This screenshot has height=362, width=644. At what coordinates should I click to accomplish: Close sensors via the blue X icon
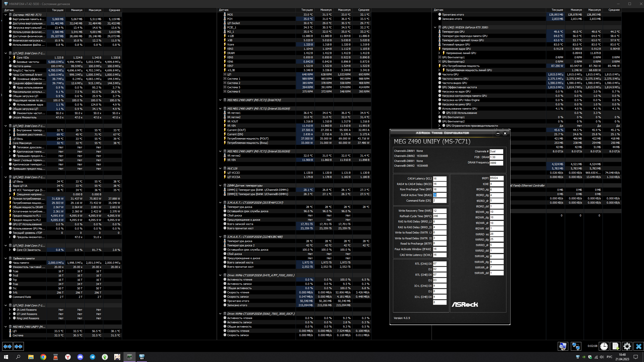click(638, 346)
